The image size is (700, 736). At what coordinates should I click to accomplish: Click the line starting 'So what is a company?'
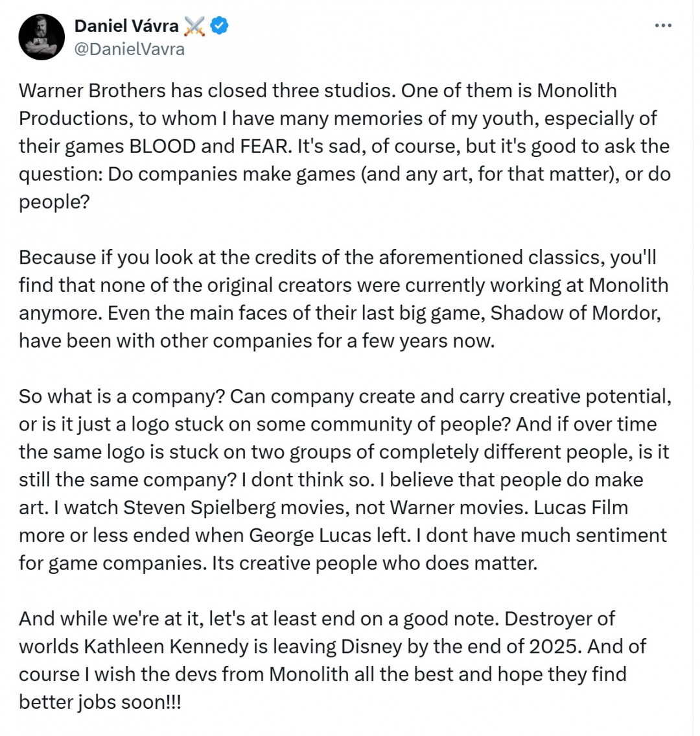pos(345,397)
